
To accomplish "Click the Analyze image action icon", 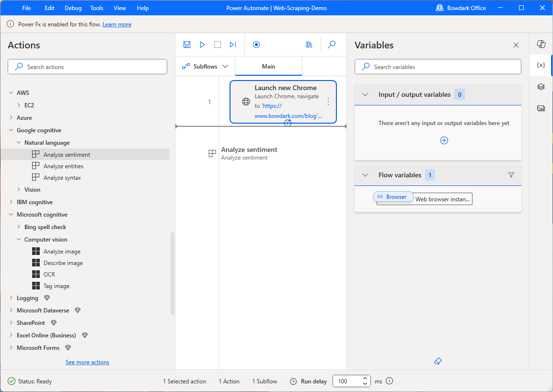I will pos(36,251).
